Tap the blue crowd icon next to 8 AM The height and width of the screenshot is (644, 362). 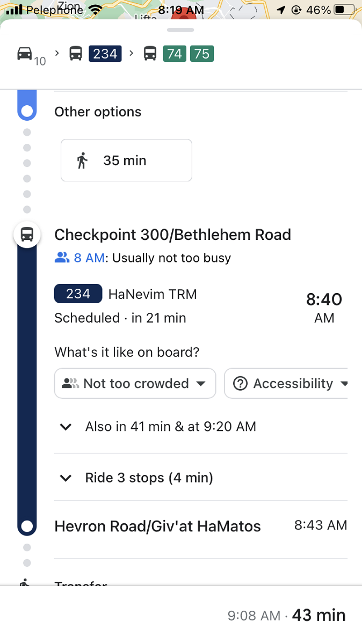coord(62,258)
